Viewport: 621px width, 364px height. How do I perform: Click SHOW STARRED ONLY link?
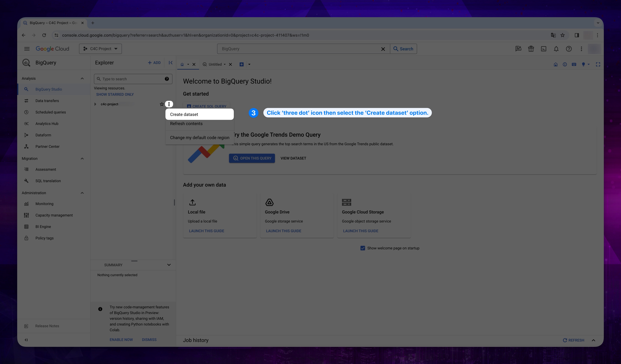115,95
